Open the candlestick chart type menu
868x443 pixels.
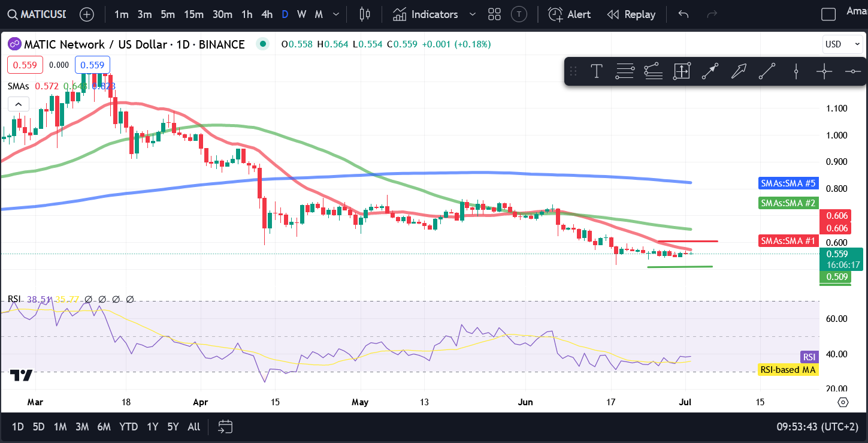pos(364,14)
